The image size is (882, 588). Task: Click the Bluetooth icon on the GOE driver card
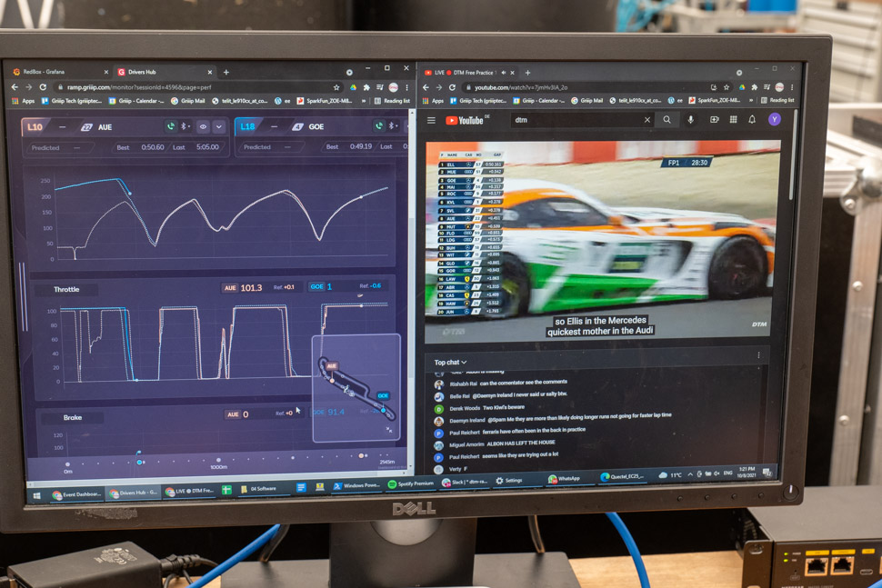pos(392,126)
